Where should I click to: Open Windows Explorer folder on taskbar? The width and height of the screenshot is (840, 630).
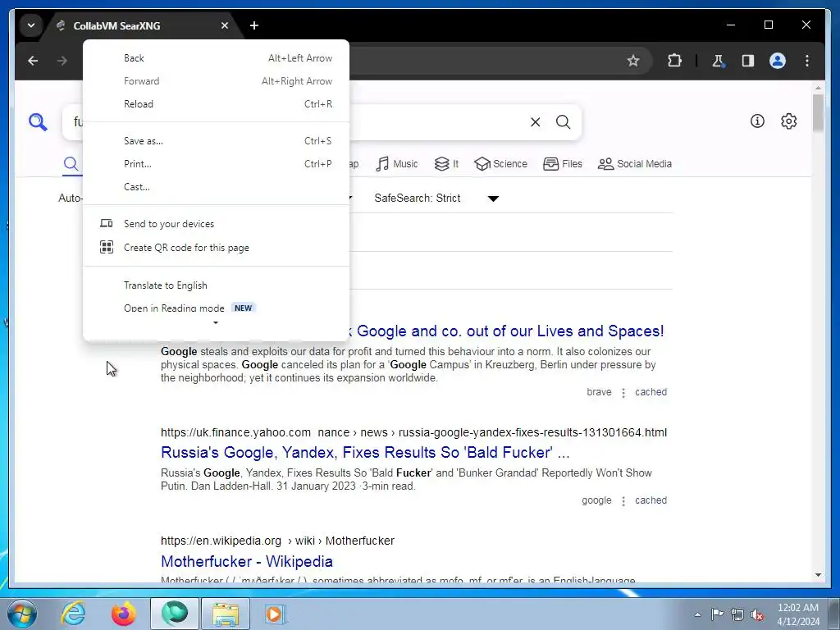click(226, 614)
